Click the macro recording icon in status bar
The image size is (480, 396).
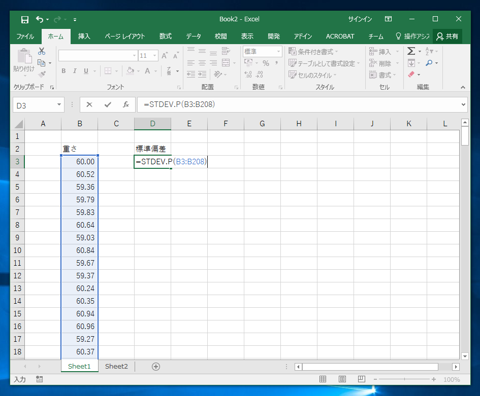coord(39,379)
